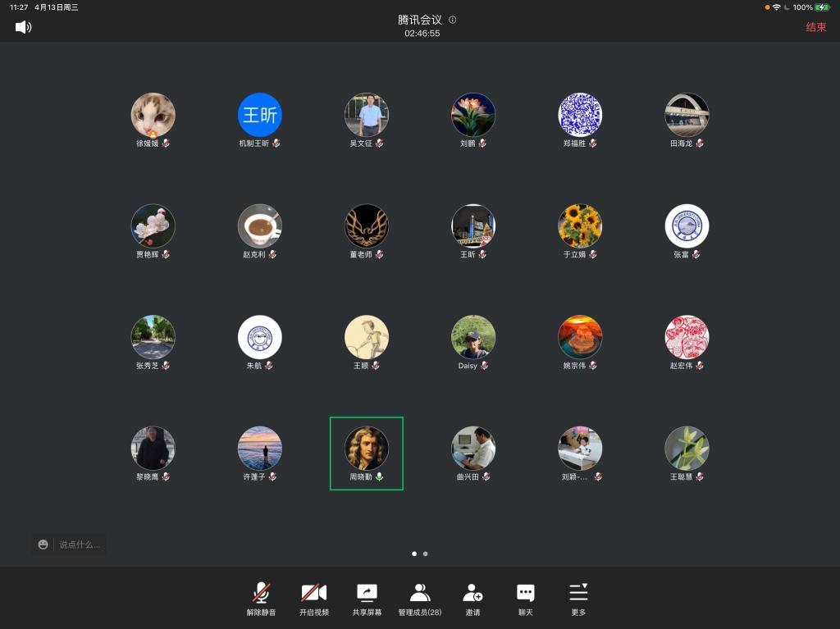
Task: Go to second participant page dot
Action: [425, 554]
